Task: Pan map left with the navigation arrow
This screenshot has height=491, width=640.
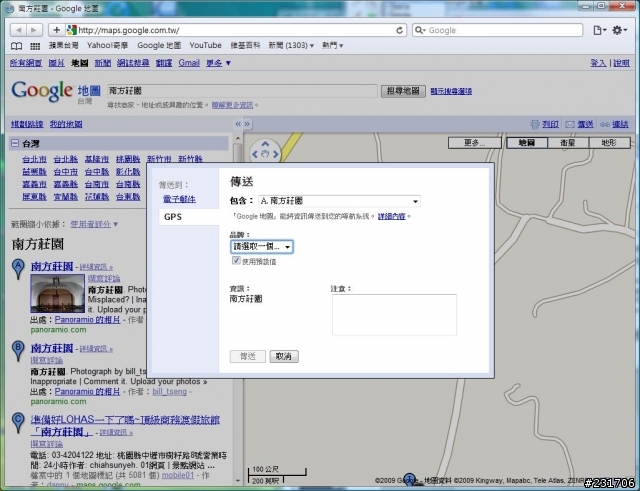Action: point(255,154)
